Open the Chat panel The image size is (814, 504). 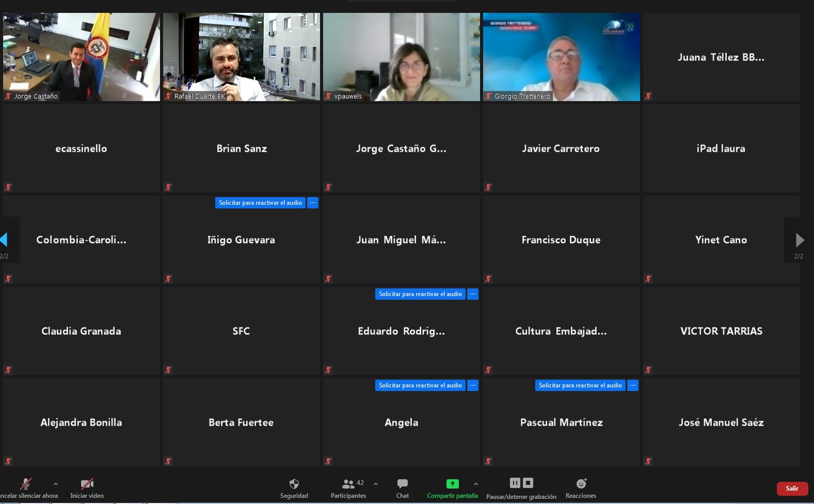tap(402, 484)
